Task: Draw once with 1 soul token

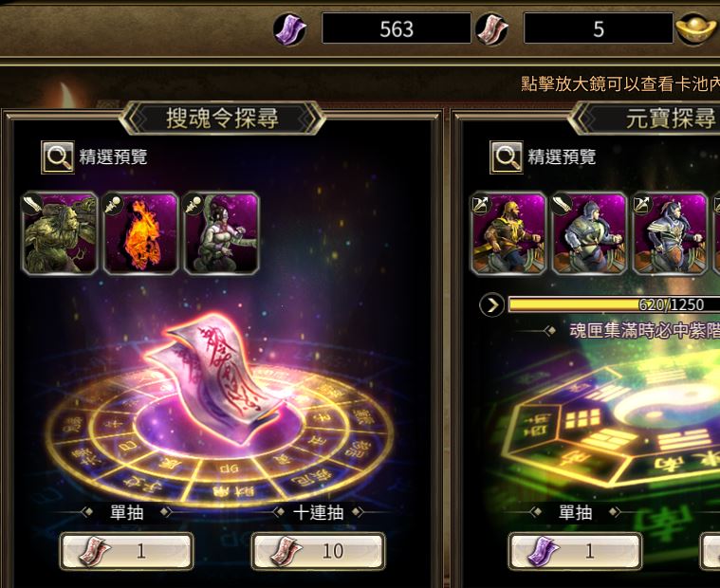Action: (x=127, y=551)
